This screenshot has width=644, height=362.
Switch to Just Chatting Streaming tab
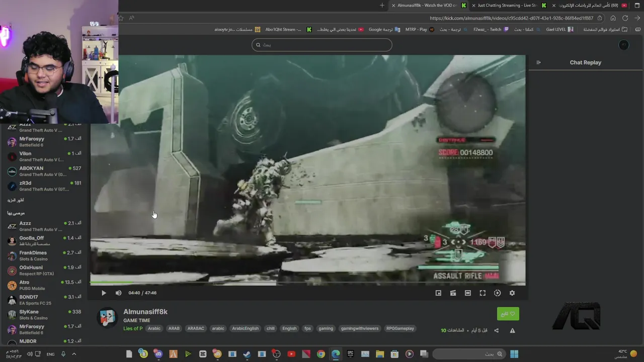509,6
